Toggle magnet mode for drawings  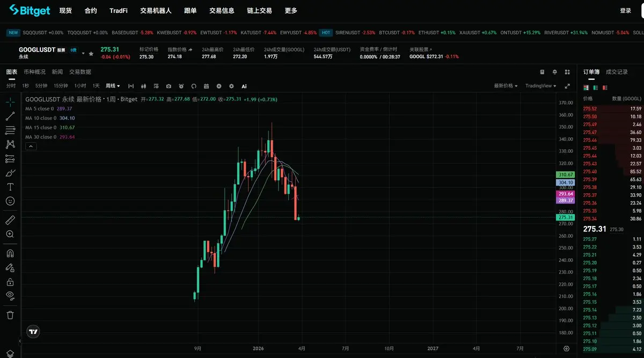[x=10, y=253]
